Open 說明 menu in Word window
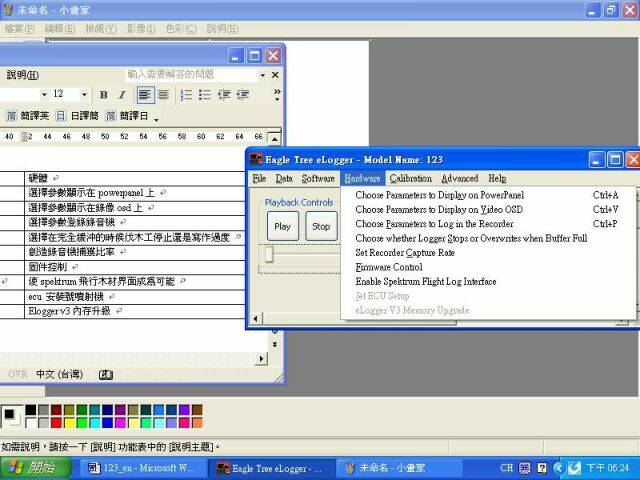This screenshot has width=640, height=480. [x=22, y=75]
